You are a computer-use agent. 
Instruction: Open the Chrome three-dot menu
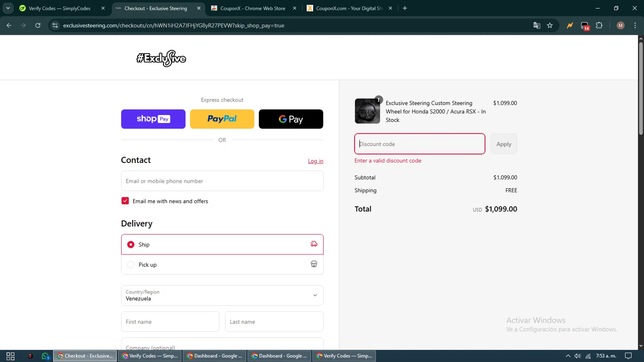(x=635, y=25)
